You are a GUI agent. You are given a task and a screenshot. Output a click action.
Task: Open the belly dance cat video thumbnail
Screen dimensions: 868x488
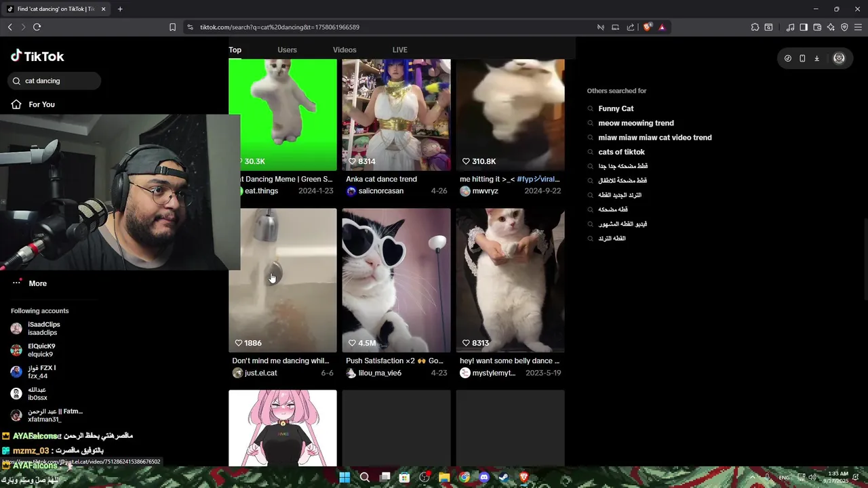click(510, 280)
